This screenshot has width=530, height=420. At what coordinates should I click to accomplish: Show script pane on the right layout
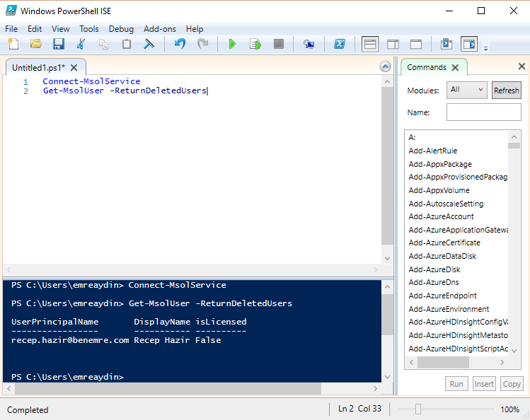393,44
